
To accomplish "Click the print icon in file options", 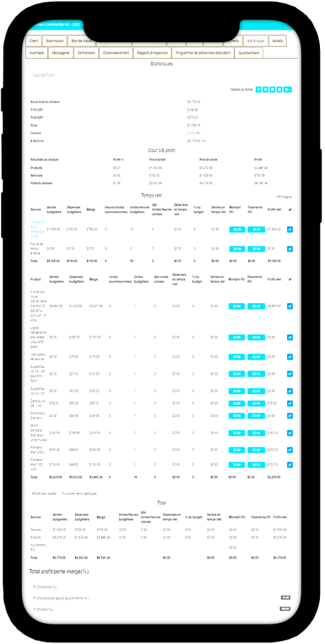I will point(266,89).
